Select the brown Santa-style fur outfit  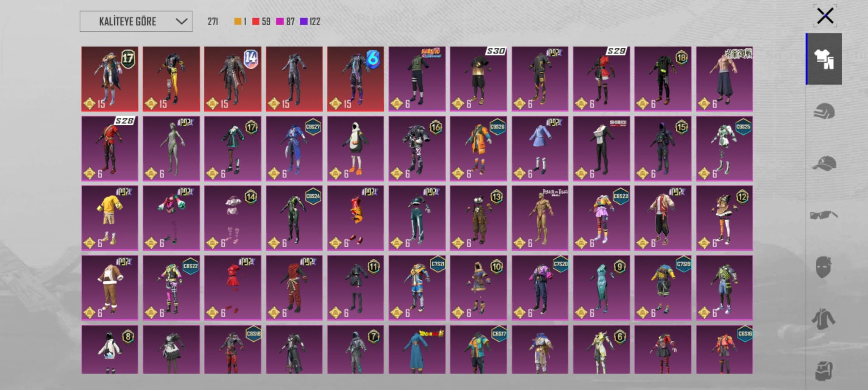point(110,288)
